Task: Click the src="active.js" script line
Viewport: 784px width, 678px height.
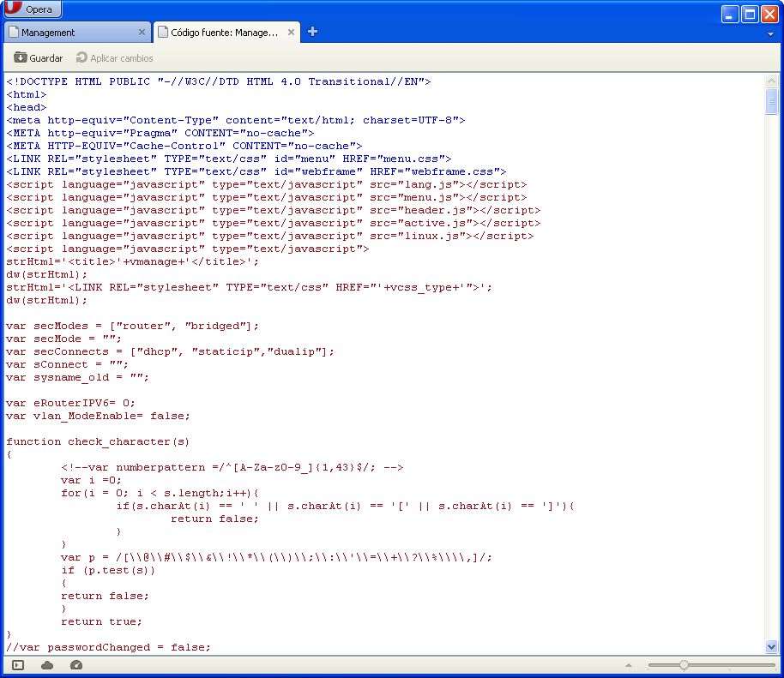Action: pos(273,224)
